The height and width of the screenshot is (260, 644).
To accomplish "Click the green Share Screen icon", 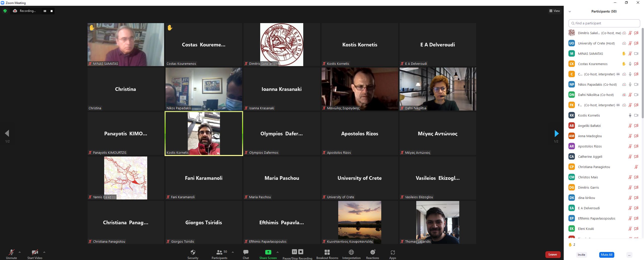I will click(x=268, y=252).
